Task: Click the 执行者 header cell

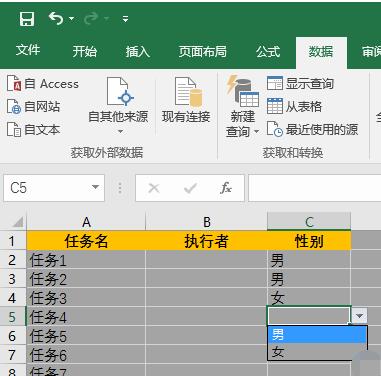Action: coord(206,241)
